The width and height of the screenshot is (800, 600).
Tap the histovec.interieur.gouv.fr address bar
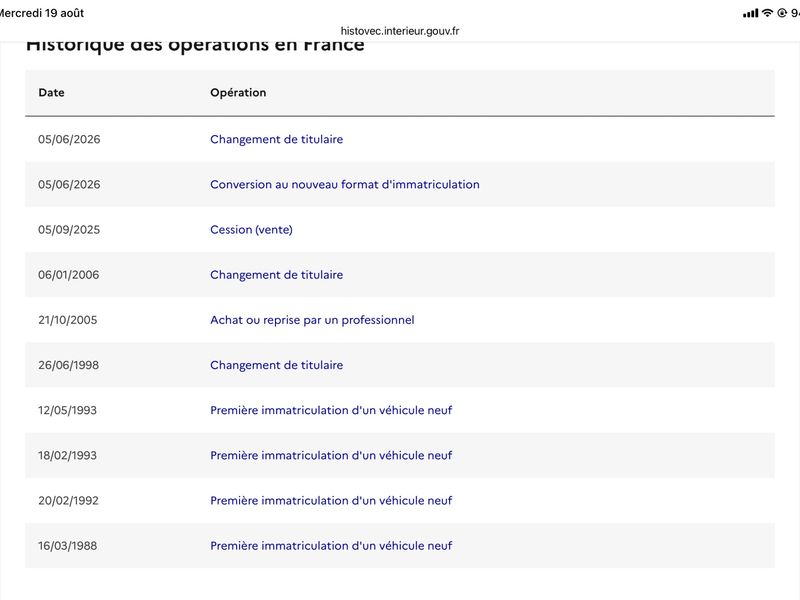(400, 31)
